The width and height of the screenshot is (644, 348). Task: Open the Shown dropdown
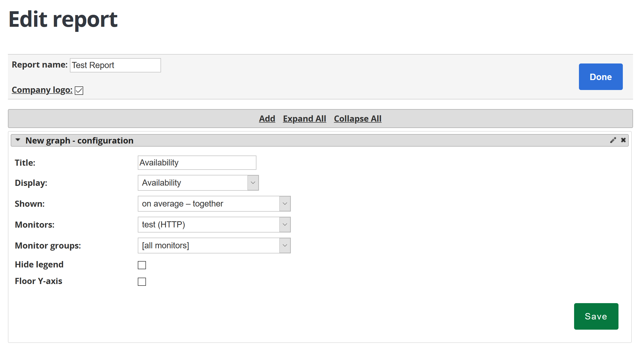pyautogui.click(x=214, y=204)
